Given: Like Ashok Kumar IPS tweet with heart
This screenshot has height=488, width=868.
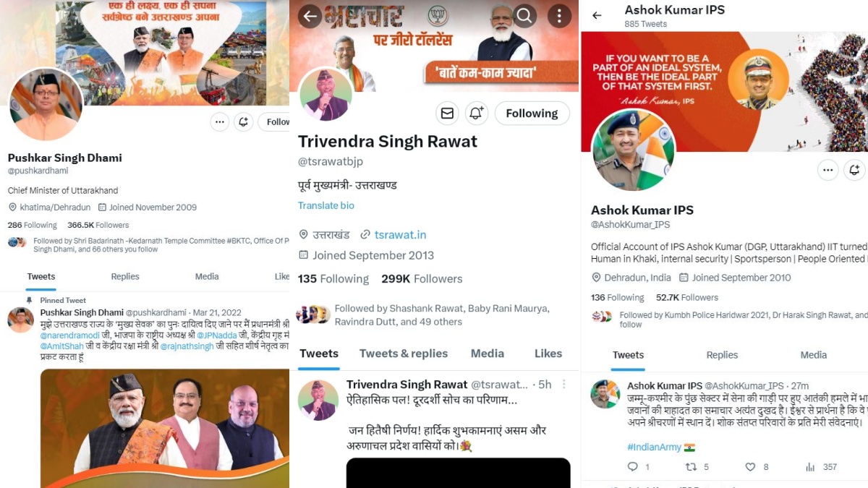Looking at the screenshot, I should (750, 467).
